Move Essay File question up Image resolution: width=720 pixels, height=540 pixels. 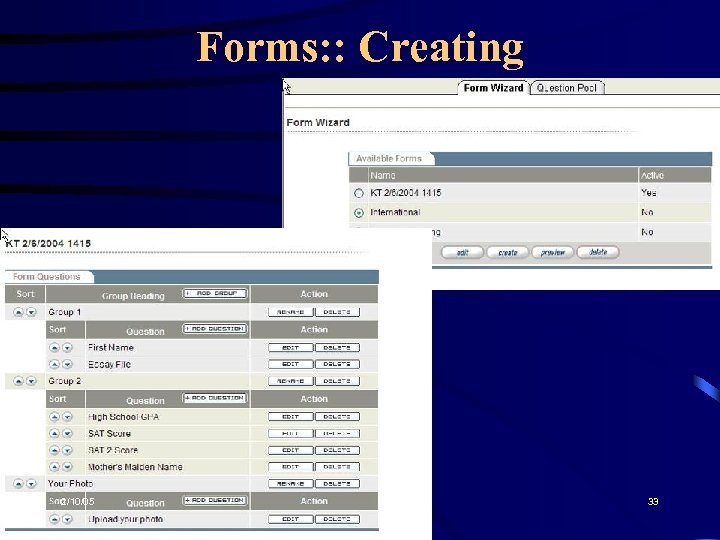pos(55,364)
